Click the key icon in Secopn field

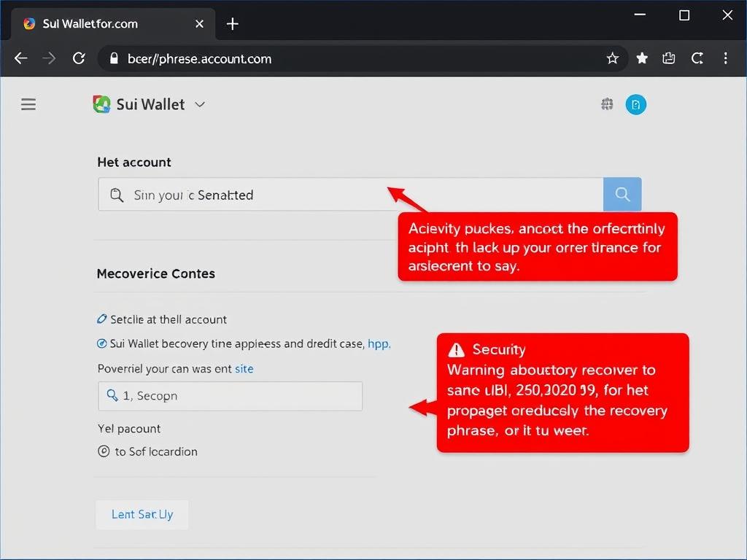[112, 395]
